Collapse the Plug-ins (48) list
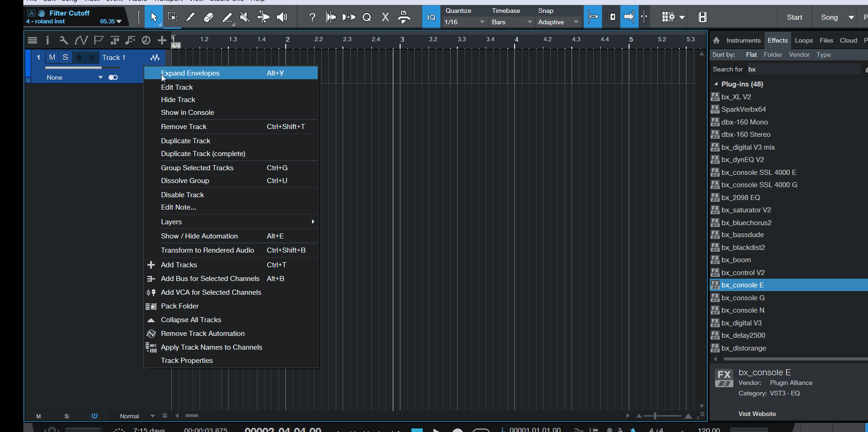Viewport: 868px width, 432px height. click(716, 84)
